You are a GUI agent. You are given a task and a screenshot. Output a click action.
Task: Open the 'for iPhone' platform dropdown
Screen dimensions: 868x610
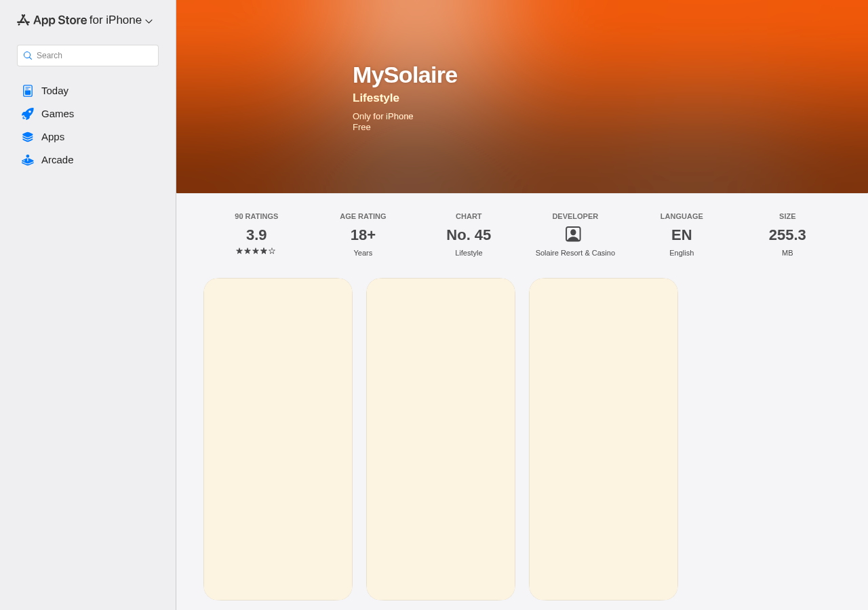[x=121, y=20]
